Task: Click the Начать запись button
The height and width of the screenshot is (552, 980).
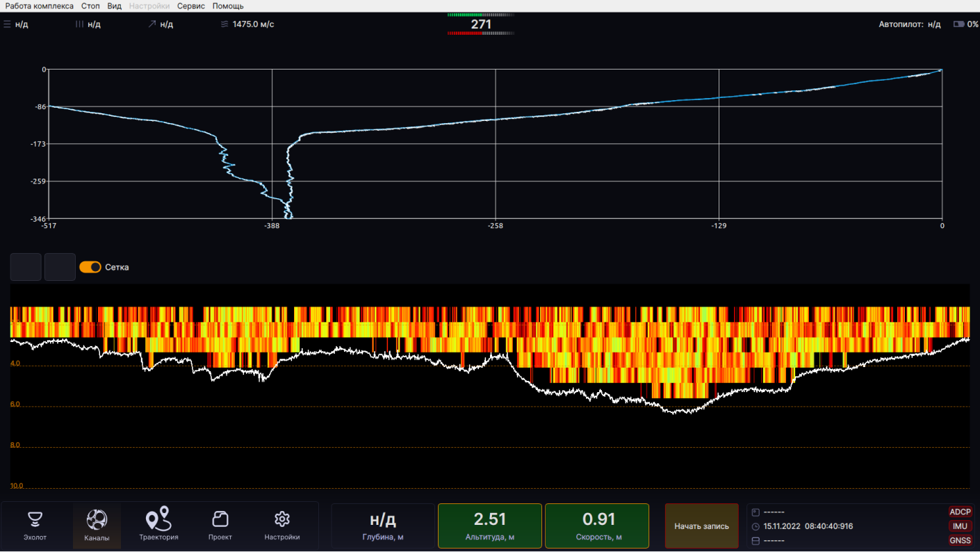Action: 702,526
